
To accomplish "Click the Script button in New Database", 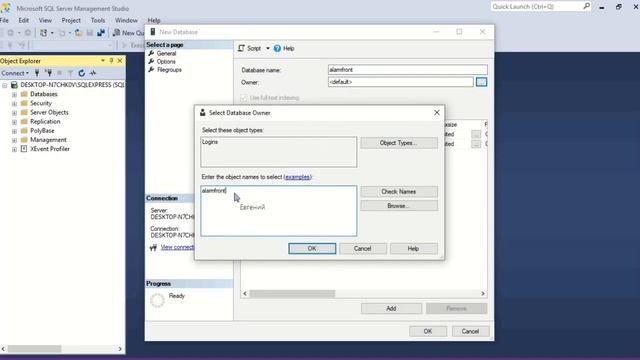I will [x=250, y=48].
